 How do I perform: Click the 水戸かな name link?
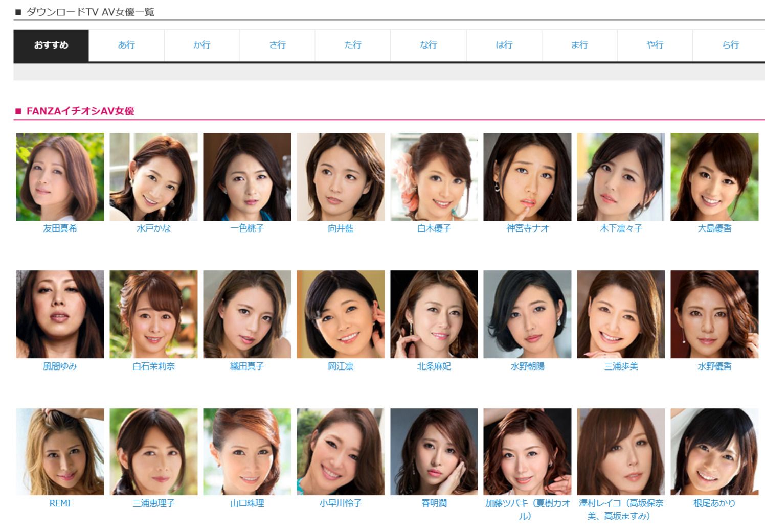click(x=153, y=228)
